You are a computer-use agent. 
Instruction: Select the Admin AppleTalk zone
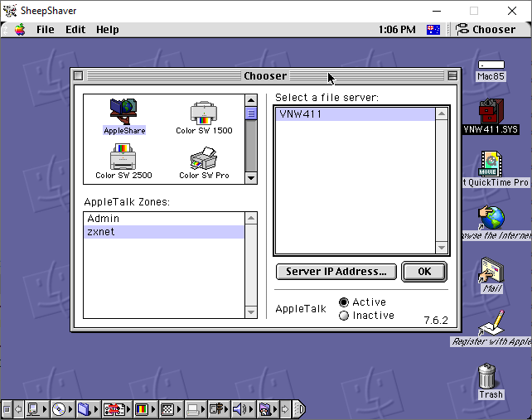(163, 218)
